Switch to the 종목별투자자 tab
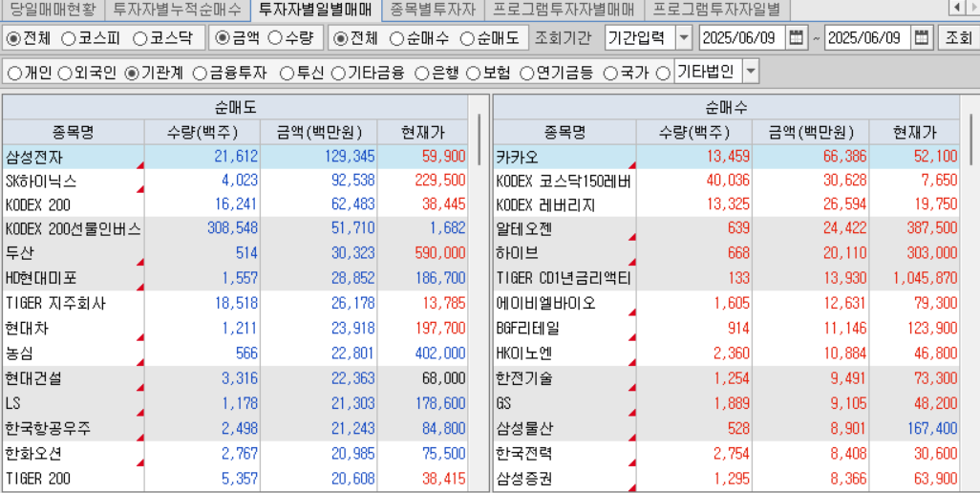 [433, 10]
